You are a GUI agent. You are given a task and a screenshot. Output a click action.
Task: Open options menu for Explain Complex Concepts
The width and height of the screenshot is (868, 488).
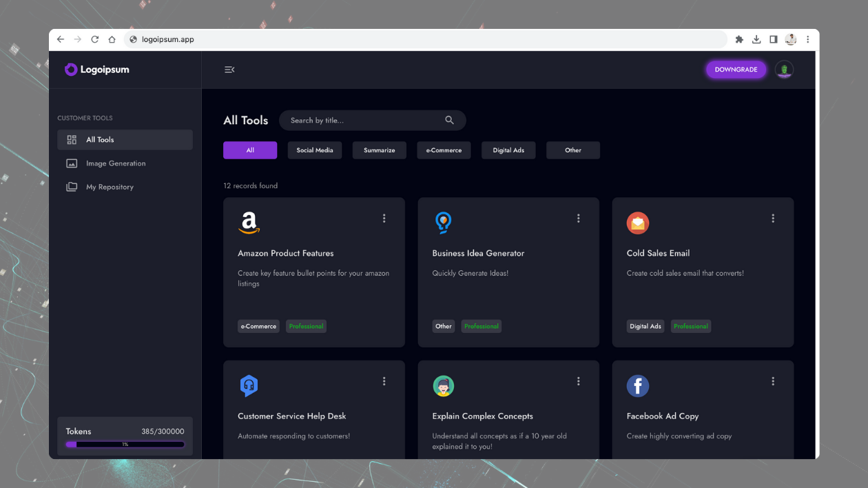[x=578, y=381]
